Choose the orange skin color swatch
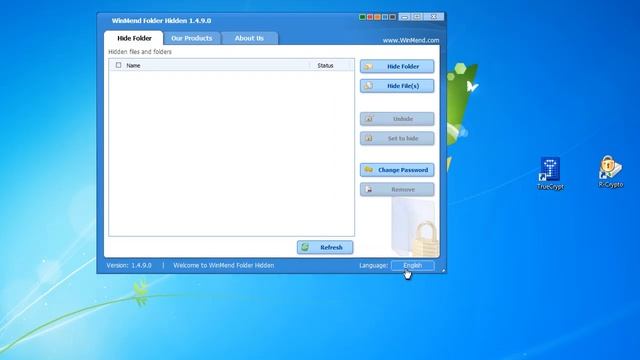 (378, 17)
